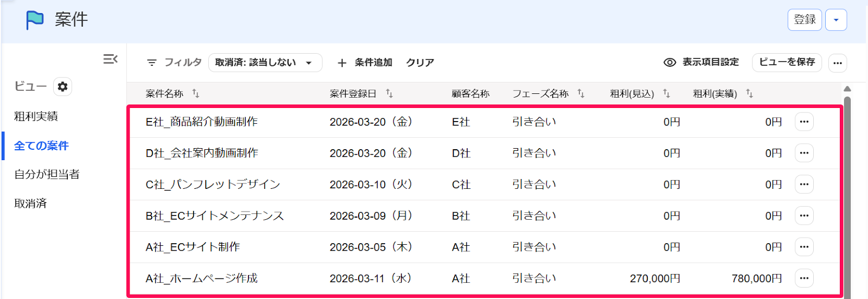Open row menu for E社_商品紹介動画制作
The width and height of the screenshot is (868, 299).
(804, 122)
